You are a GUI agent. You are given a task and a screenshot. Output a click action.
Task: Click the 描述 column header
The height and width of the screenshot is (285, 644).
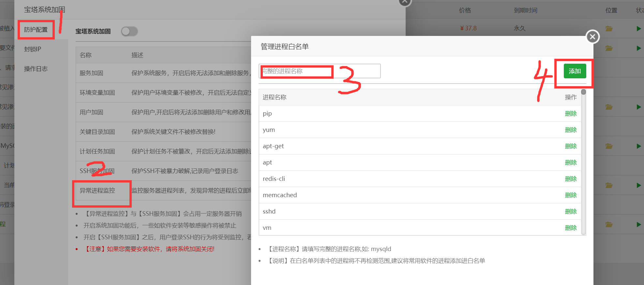click(137, 55)
